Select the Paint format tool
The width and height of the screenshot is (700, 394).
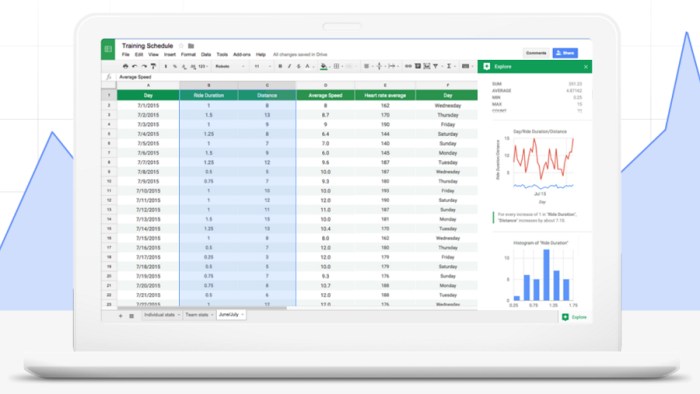click(153, 66)
